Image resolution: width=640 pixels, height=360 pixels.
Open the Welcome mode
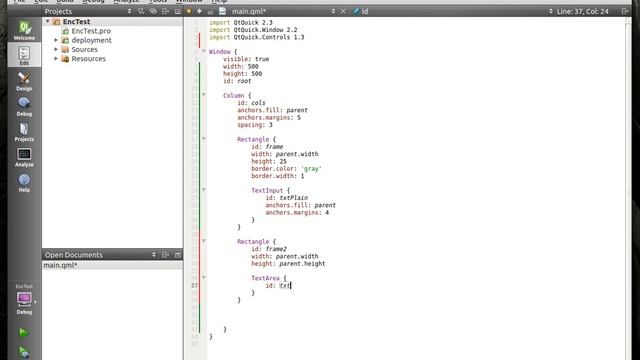(24, 31)
